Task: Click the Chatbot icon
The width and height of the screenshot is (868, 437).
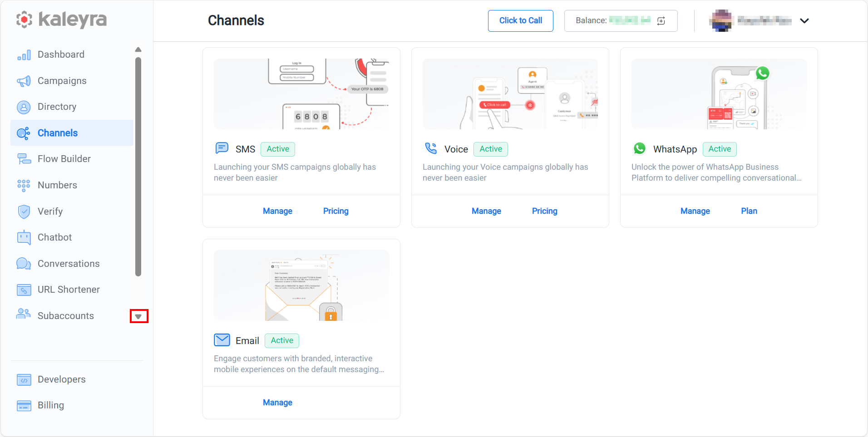Action: click(24, 237)
